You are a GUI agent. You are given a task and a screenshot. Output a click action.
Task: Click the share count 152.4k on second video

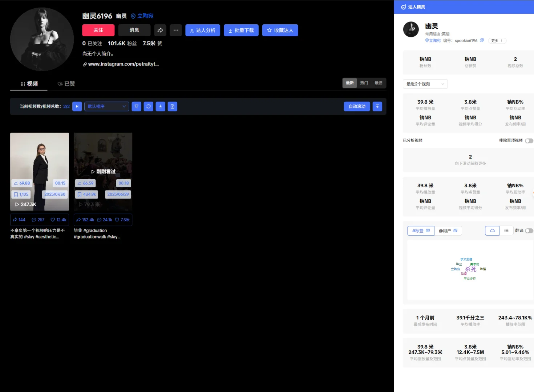[85, 220]
